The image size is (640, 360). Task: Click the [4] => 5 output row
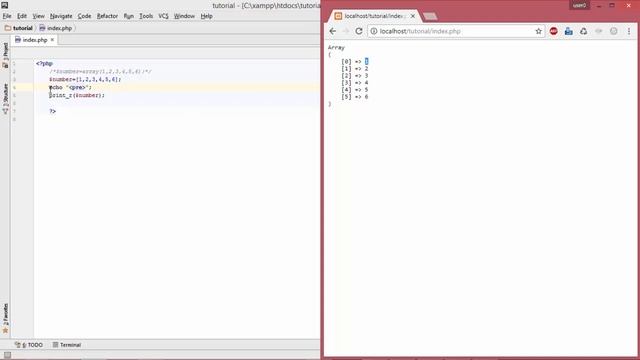(355, 89)
